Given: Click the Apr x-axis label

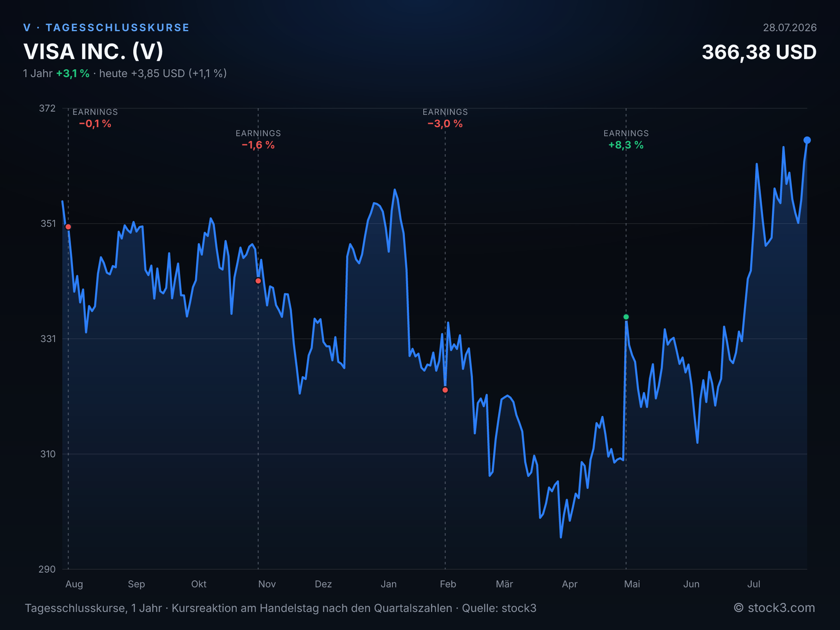Looking at the screenshot, I should 570,584.
